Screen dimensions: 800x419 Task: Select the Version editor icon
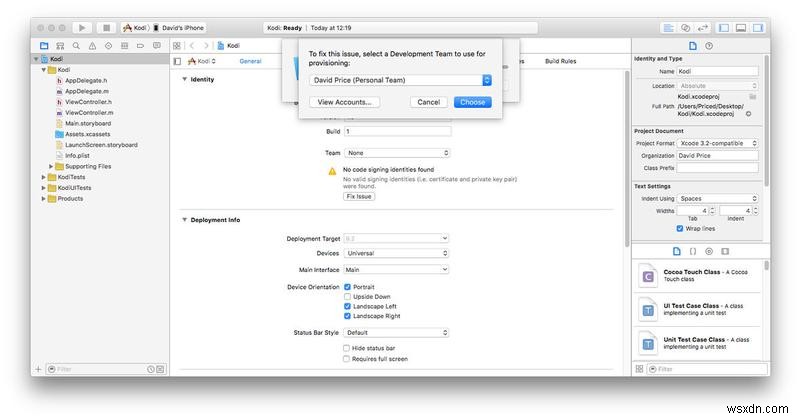click(x=703, y=28)
